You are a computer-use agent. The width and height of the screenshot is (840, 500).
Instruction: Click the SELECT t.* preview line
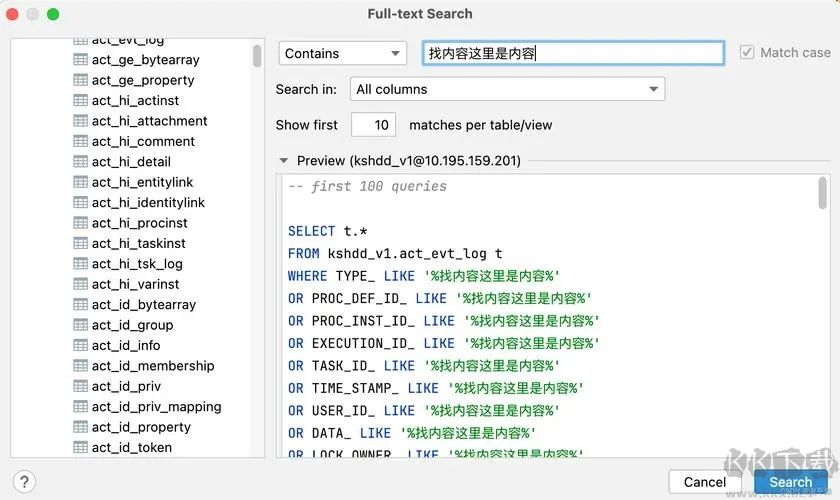pyautogui.click(x=327, y=231)
